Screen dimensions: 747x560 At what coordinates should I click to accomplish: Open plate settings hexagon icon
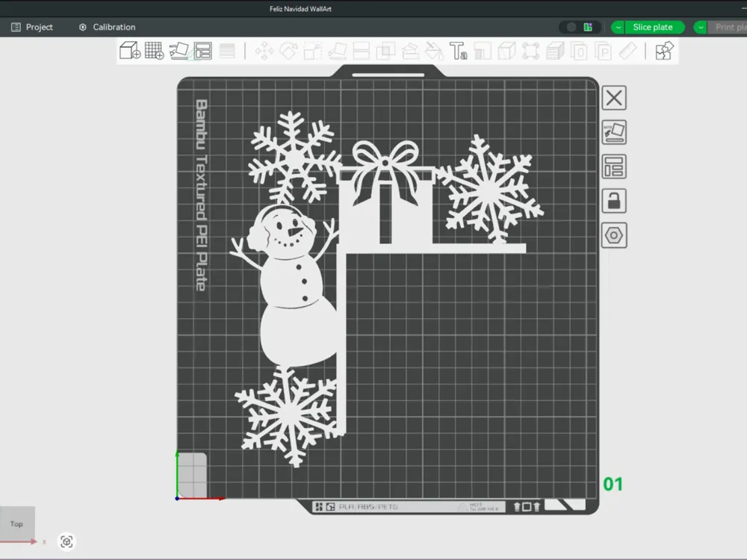(x=614, y=235)
